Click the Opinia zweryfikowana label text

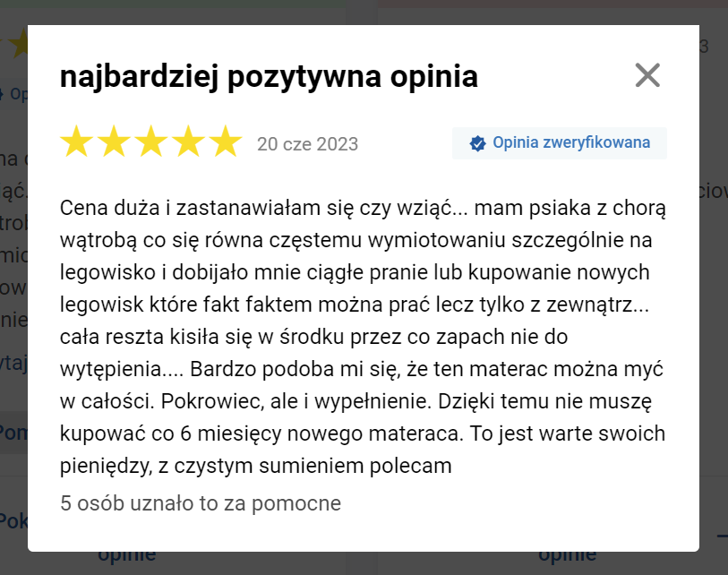(571, 142)
